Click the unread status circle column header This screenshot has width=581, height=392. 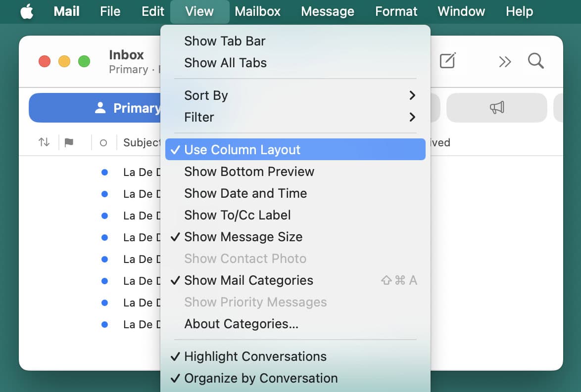[x=103, y=142]
